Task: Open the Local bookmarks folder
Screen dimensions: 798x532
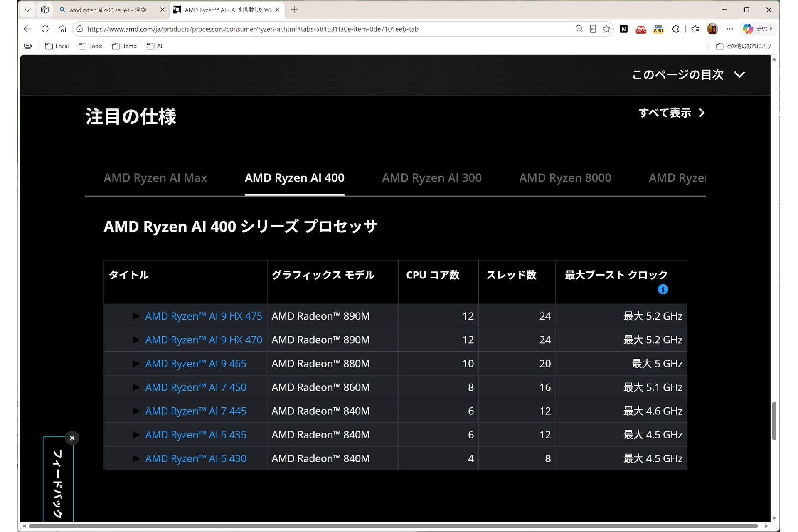Action: [57, 46]
